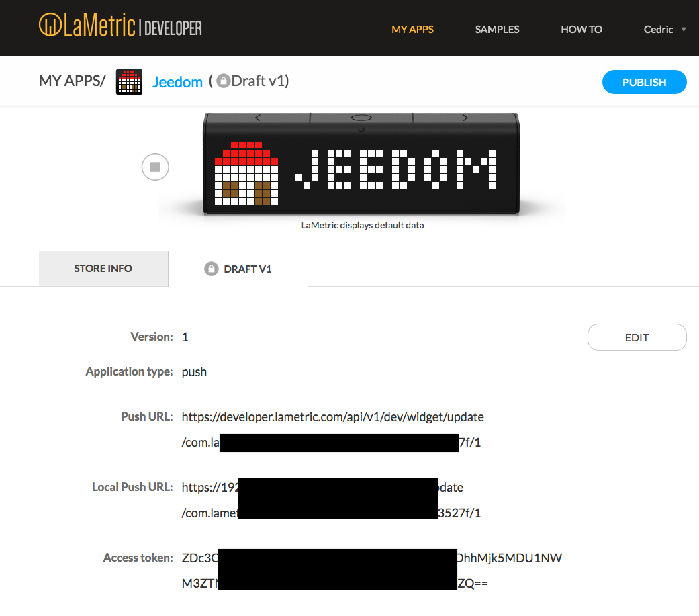The height and width of the screenshot is (616, 699).
Task: Click the Version value 1
Action: pyautogui.click(x=185, y=337)
